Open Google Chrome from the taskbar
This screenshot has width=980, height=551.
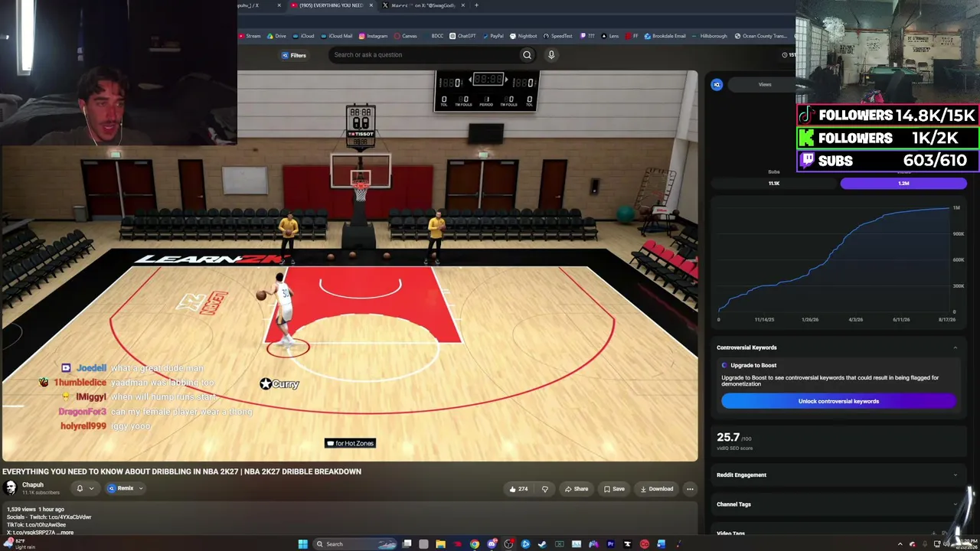[x=475, y=544]
